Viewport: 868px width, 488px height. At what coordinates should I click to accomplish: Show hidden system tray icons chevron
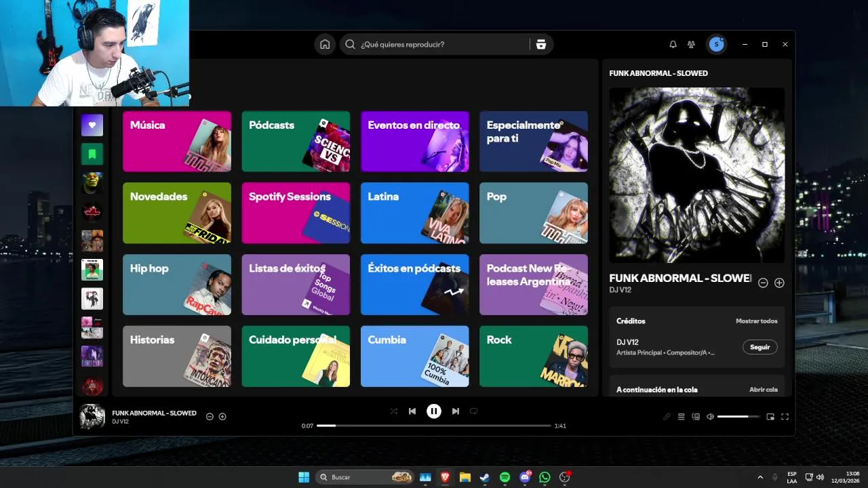point(760,477)
